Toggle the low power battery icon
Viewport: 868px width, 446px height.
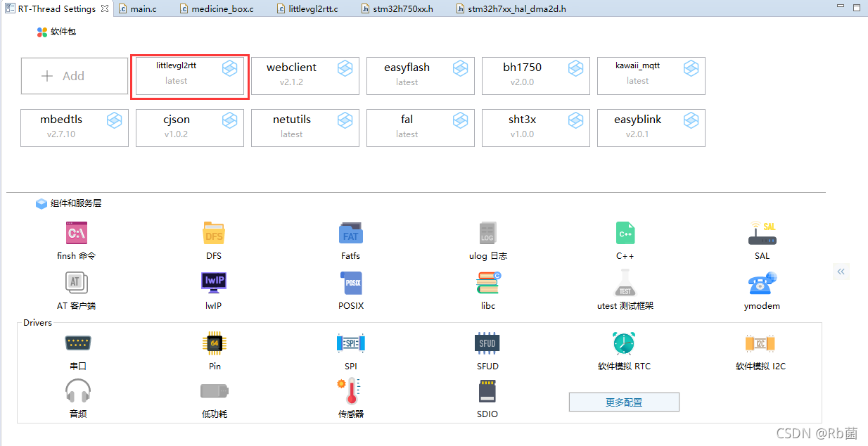(x=215, y=391)
